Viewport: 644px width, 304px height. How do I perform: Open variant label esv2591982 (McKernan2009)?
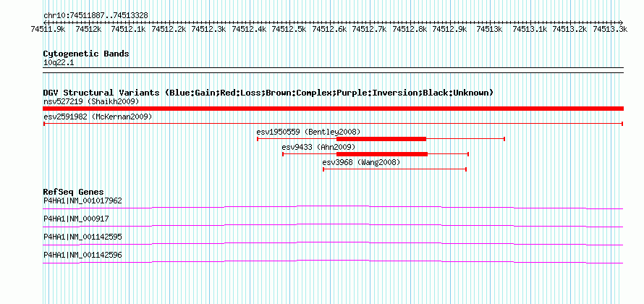tap(98, 117)
